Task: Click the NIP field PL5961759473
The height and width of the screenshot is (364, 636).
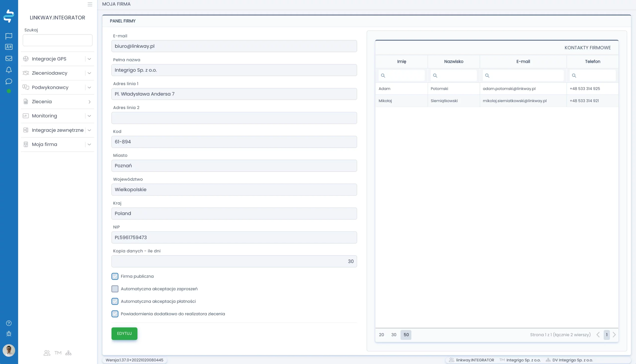Action: 234,238
